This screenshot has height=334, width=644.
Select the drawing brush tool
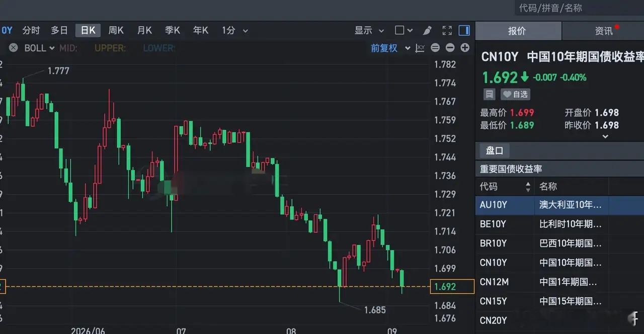(x=427, y=31)
